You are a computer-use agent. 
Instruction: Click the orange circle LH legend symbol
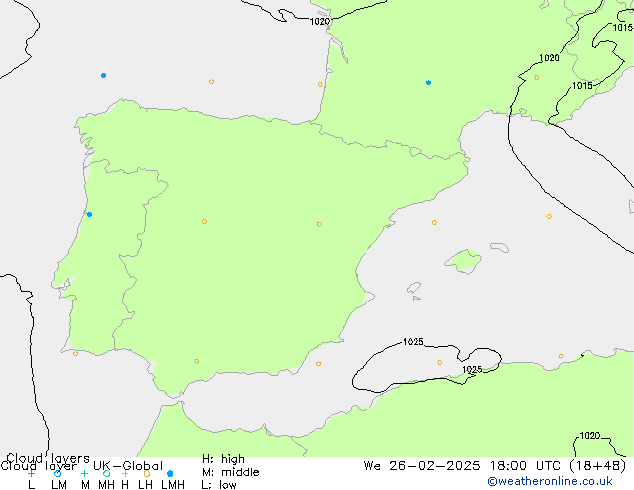(x=146, y=473)
